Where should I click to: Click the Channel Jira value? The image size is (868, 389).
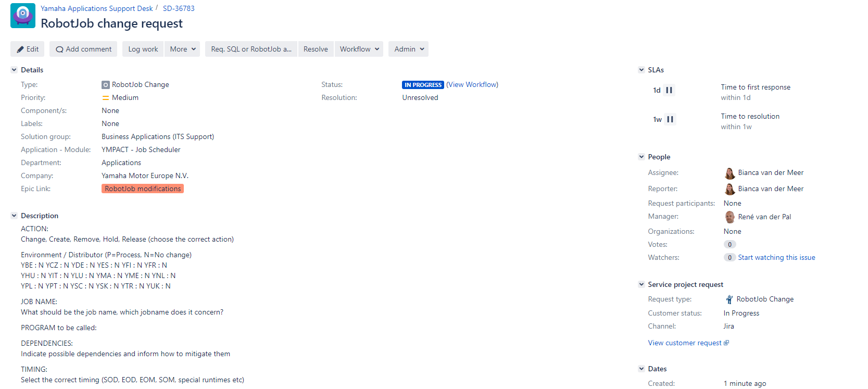[x=729, y=326]
